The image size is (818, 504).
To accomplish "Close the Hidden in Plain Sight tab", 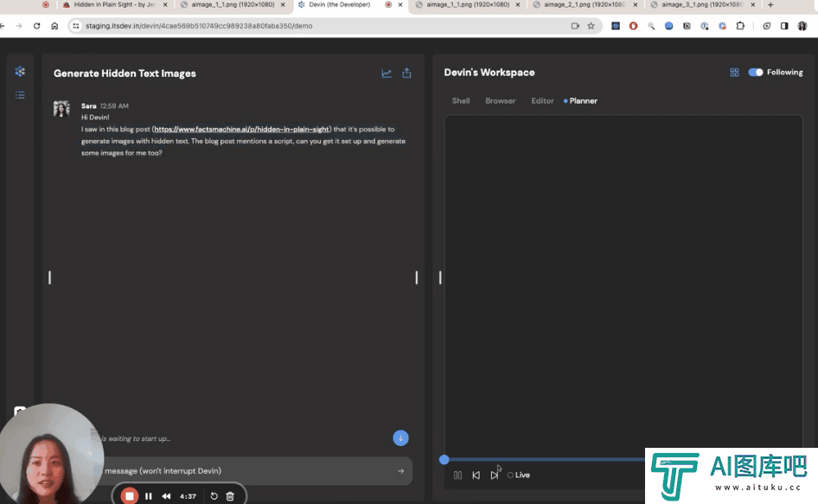I will [x=165, y=4].
